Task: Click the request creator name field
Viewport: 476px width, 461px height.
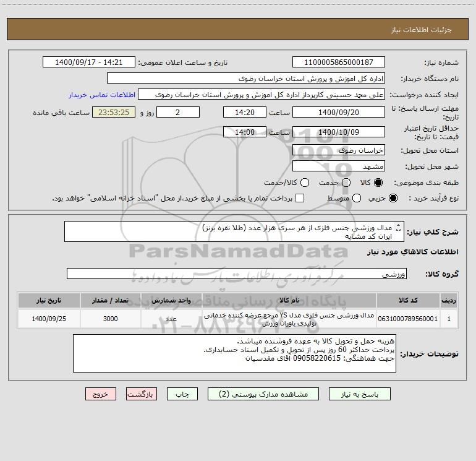Action: [261, 94]
